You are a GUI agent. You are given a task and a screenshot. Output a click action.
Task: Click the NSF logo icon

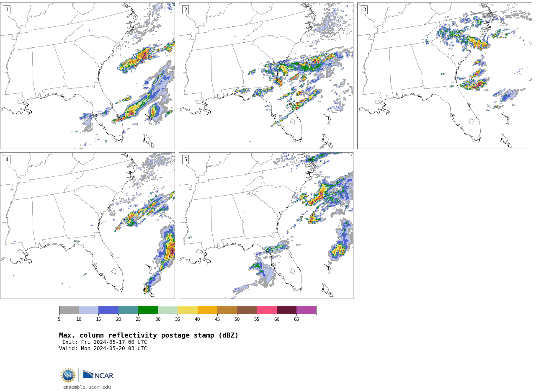point(68,375)
